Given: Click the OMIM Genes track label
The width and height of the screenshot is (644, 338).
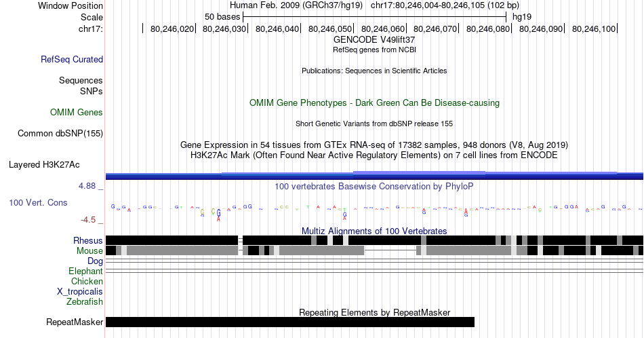Looking at the screenshot, I should tap(76, 112).
